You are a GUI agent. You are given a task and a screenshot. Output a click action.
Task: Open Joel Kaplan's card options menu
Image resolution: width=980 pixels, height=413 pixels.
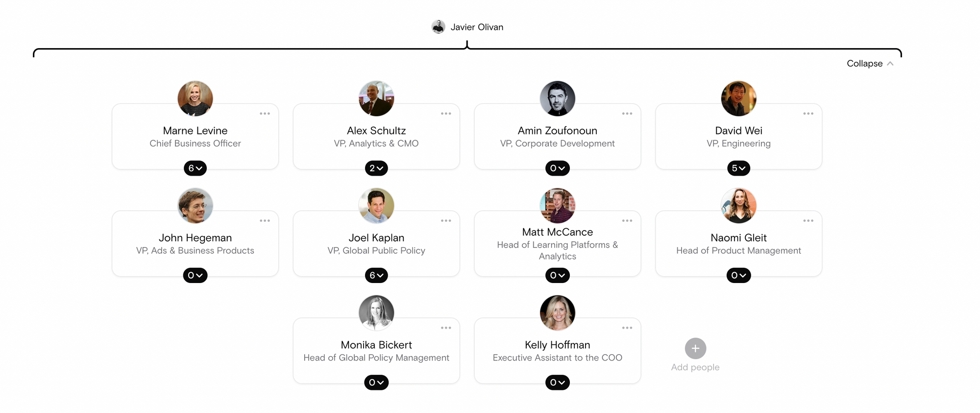click(x=446, y=220)
